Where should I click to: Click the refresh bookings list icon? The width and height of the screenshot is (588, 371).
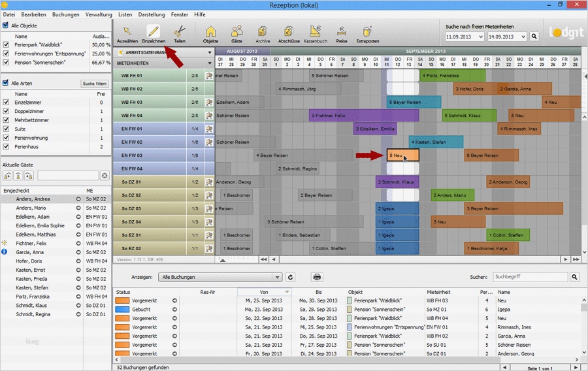[290, 277]
